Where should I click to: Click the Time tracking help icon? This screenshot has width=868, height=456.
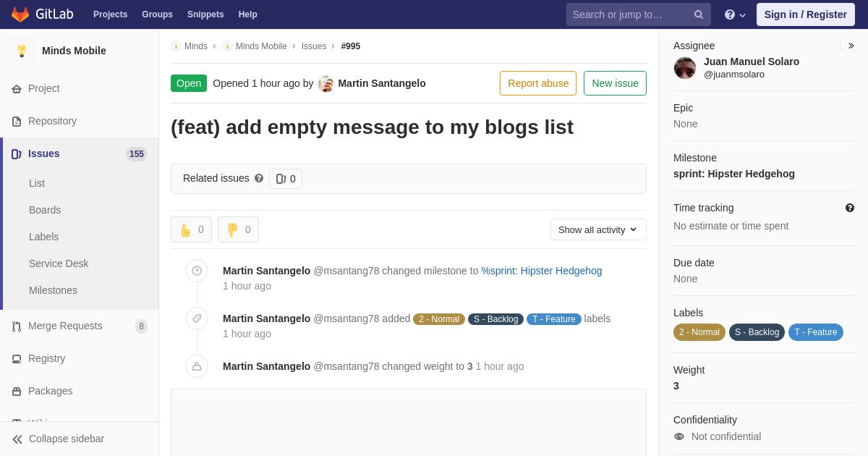pyautogui.click(x=850, y=208)
